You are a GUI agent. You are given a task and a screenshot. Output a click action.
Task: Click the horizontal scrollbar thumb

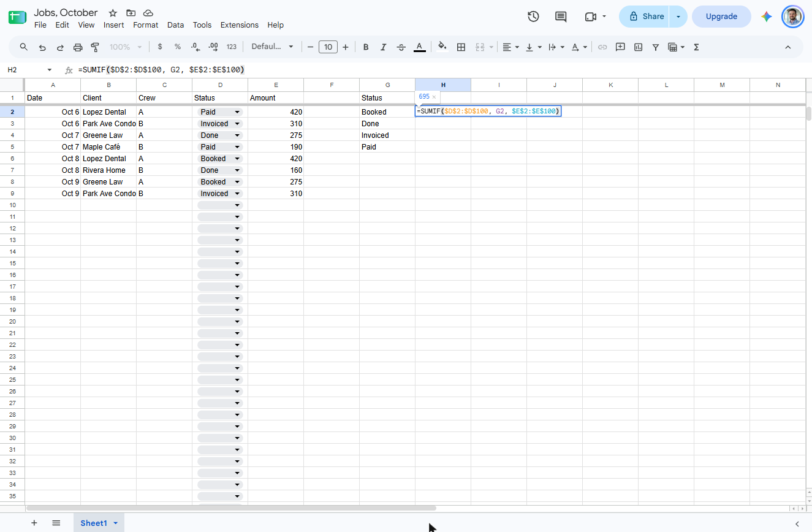(x=231, y=508)
